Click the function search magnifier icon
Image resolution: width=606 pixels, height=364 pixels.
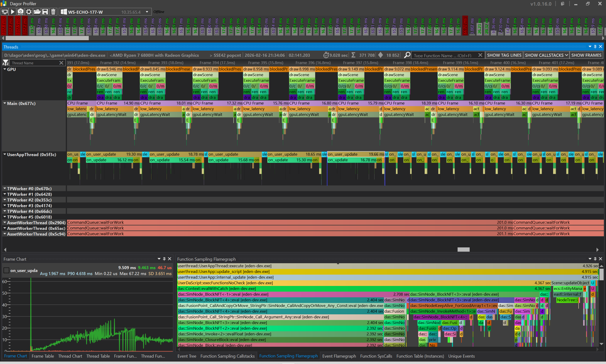coord(407,55)
